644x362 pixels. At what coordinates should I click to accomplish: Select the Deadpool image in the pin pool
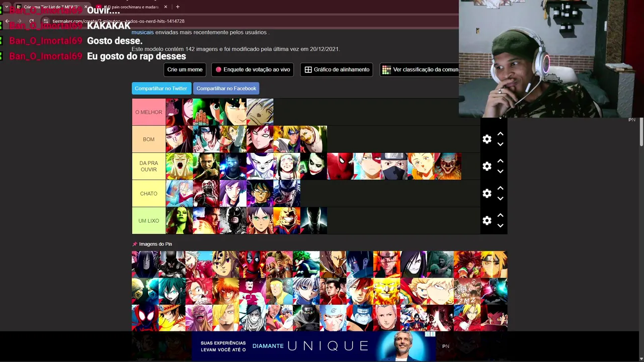tap(253, 264)
